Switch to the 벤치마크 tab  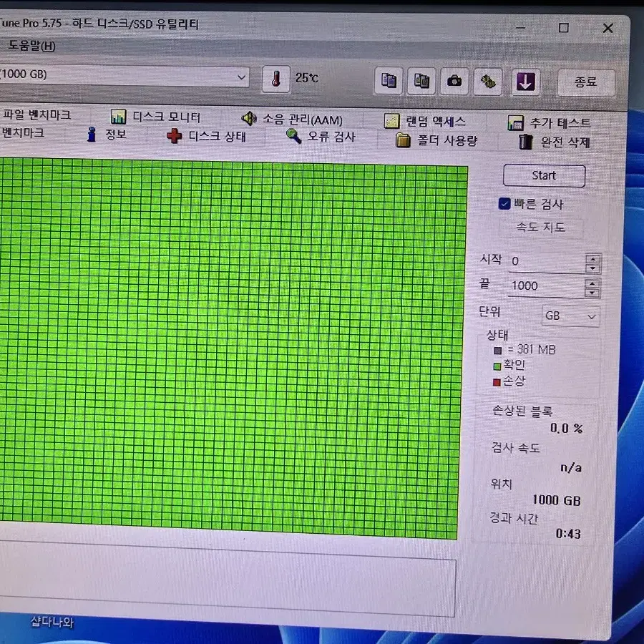tap(23, 132)
